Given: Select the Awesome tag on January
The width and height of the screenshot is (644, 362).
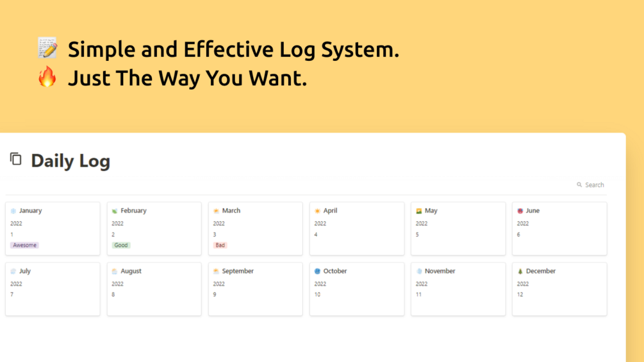Looking at the screenshot, I should 24,245.
